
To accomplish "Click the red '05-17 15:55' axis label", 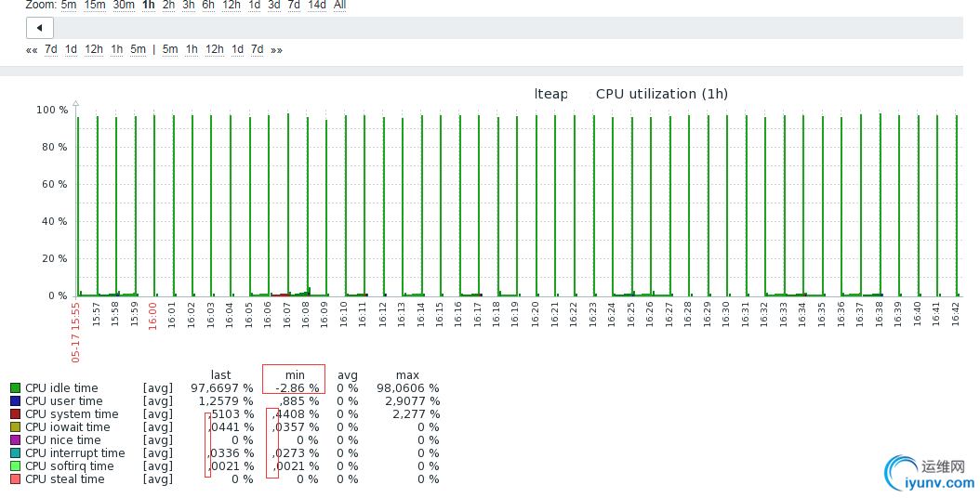I will point(75,333).
